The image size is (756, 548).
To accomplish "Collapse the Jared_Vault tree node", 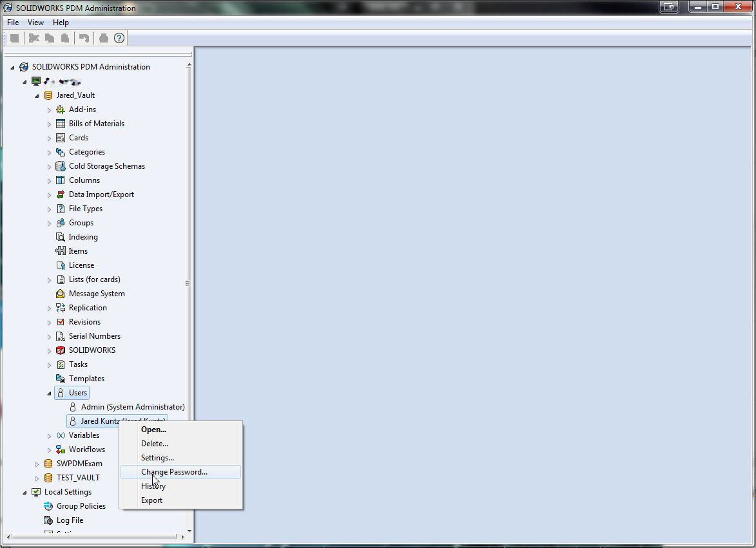I will (x=37, y=96).
